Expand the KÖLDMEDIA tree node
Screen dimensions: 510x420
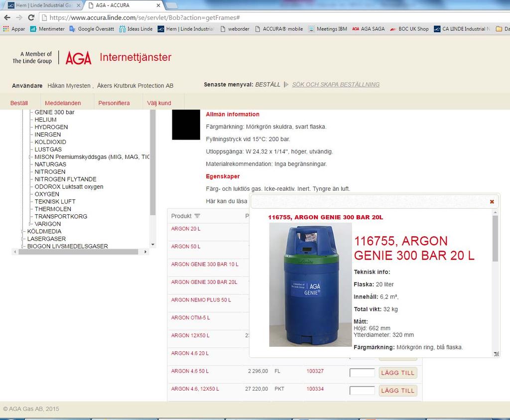click(23, 232)
